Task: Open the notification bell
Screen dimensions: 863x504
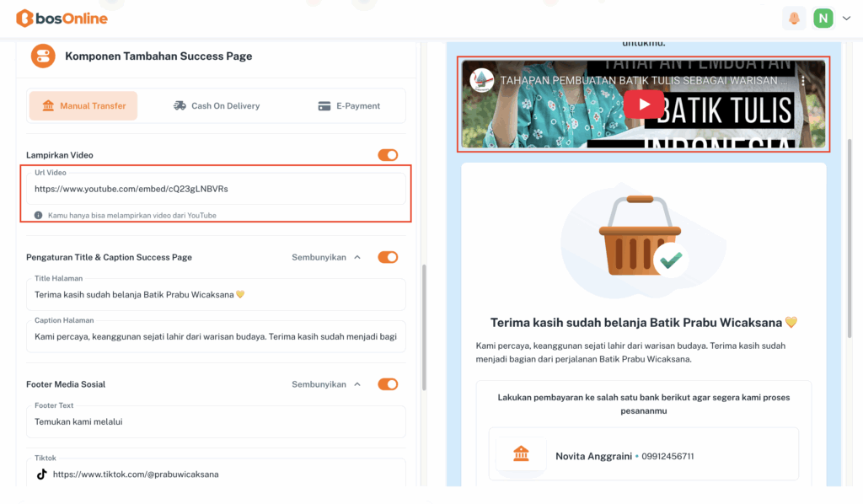Action: click(x=794, y=18)
